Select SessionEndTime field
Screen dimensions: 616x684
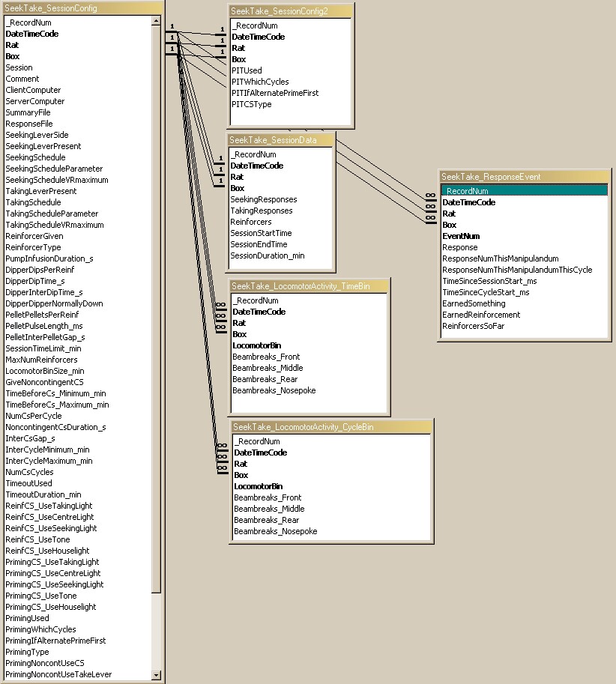(x=259, y=244)
